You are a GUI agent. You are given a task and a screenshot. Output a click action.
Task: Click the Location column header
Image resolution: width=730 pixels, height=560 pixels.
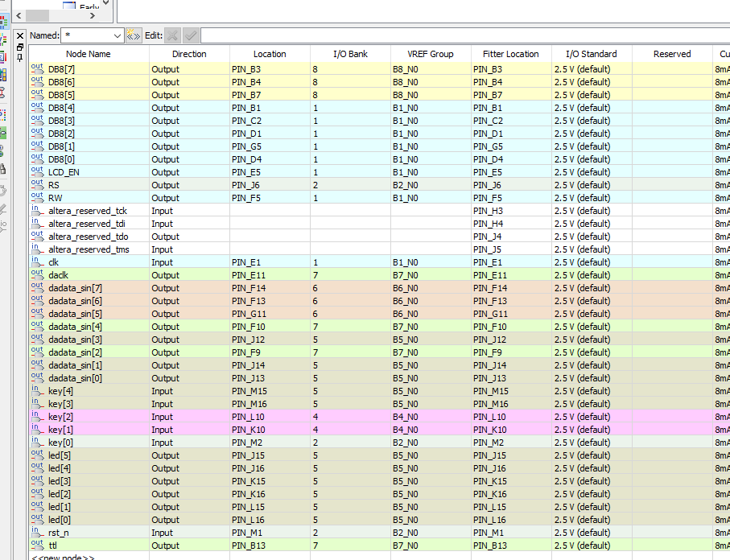tap(270, 54)
